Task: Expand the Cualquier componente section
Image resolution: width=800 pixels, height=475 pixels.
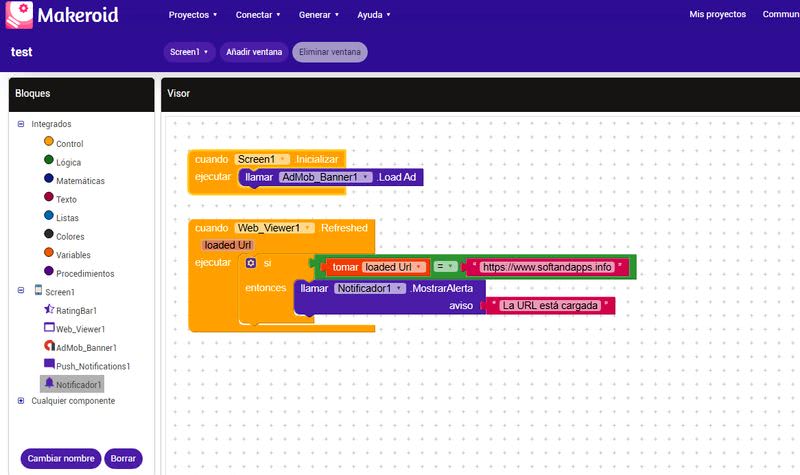Action: pos(21,401)
